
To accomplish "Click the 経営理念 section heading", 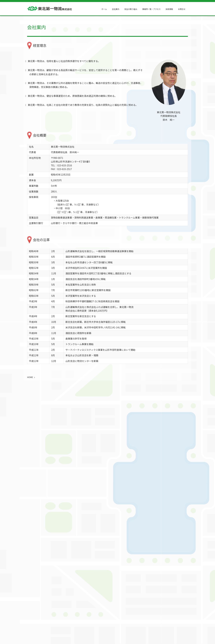I will coord(40,45).
